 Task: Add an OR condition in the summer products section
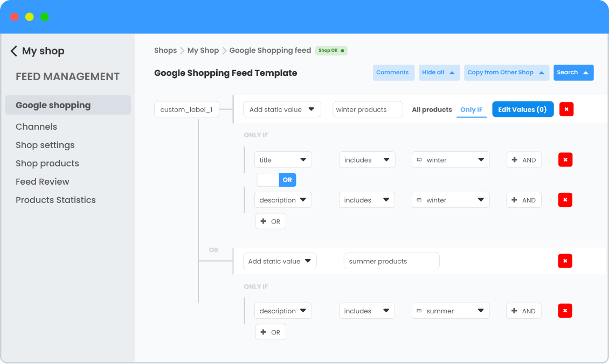271,332
